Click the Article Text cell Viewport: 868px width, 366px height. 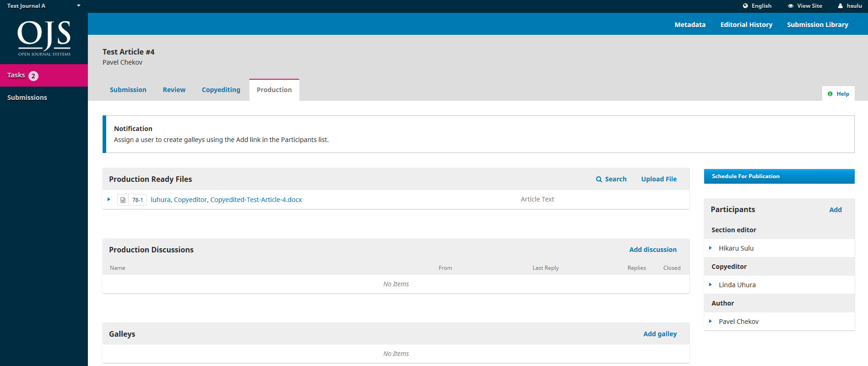click(537, 199)
